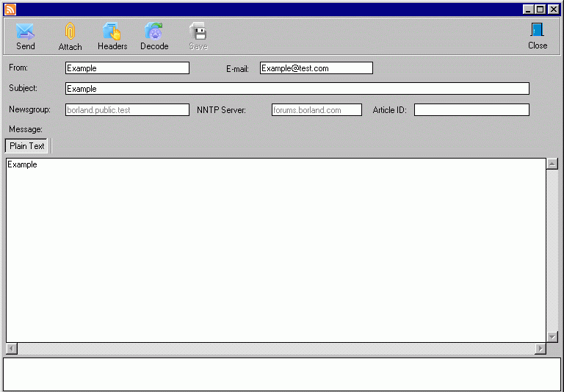Close the window with title bar X
Image resolution: width=564 pixels, height=392 pixels.
click(x=553, y=10)
